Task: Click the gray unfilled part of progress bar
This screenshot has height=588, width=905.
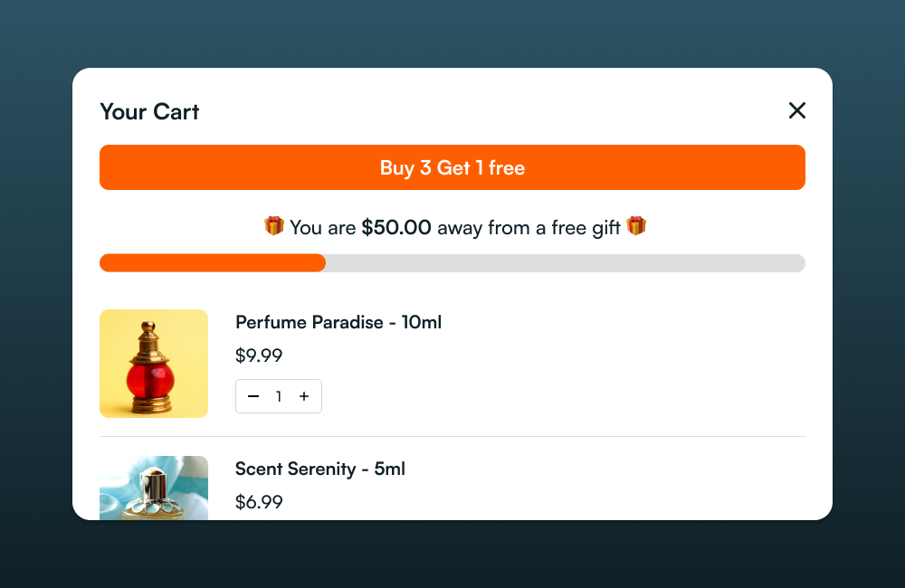Action: 561,263
